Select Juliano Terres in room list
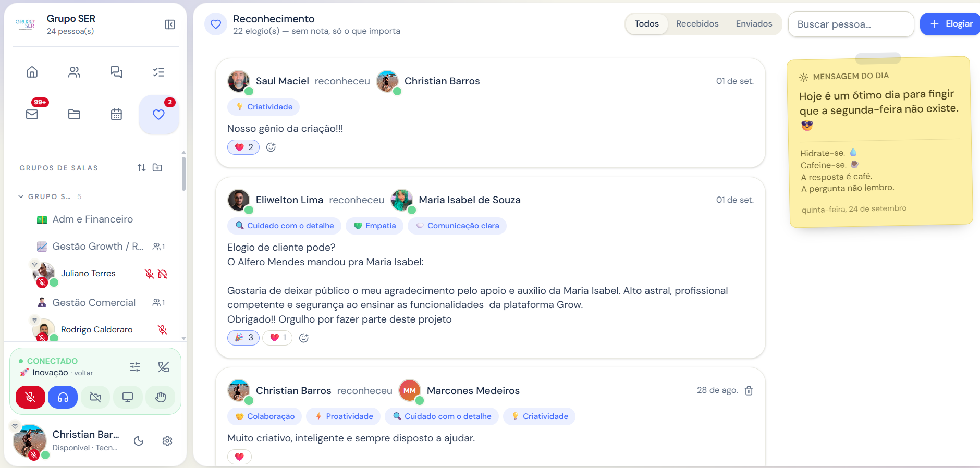The image size is (980, 468). pos(88,274)
